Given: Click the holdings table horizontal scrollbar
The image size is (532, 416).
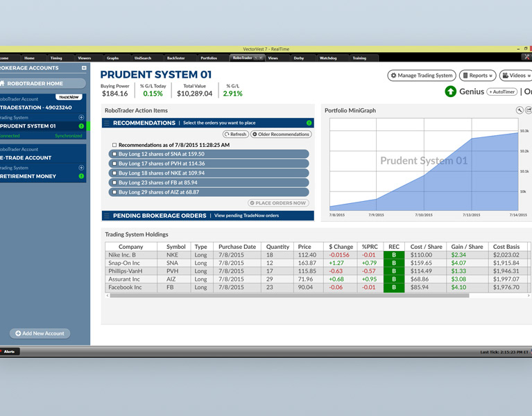Looking at the screenshot, I should pyautogui.click(x=289, y=295).
